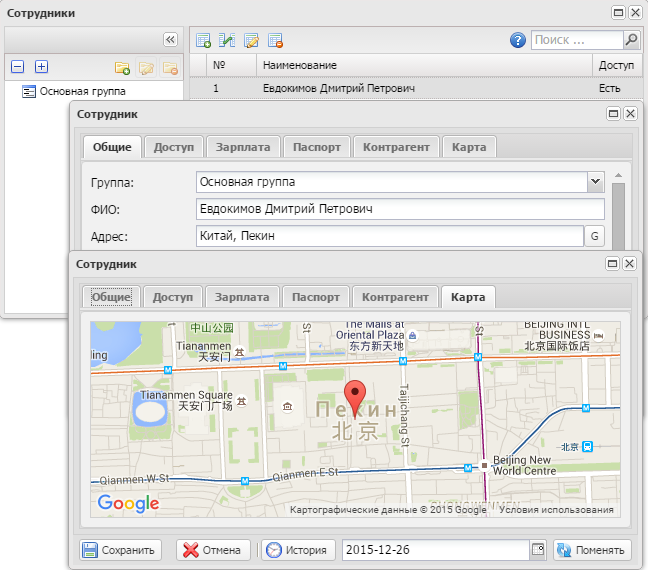Click the form scrollbar up arrow
This screenshot has height=570, width=648.
coord(618,176)
